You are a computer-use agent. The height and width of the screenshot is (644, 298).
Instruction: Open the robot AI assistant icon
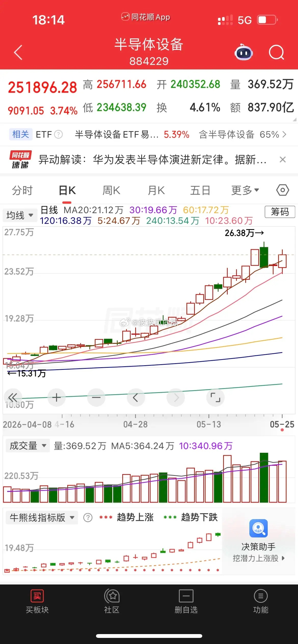[243, 52]
